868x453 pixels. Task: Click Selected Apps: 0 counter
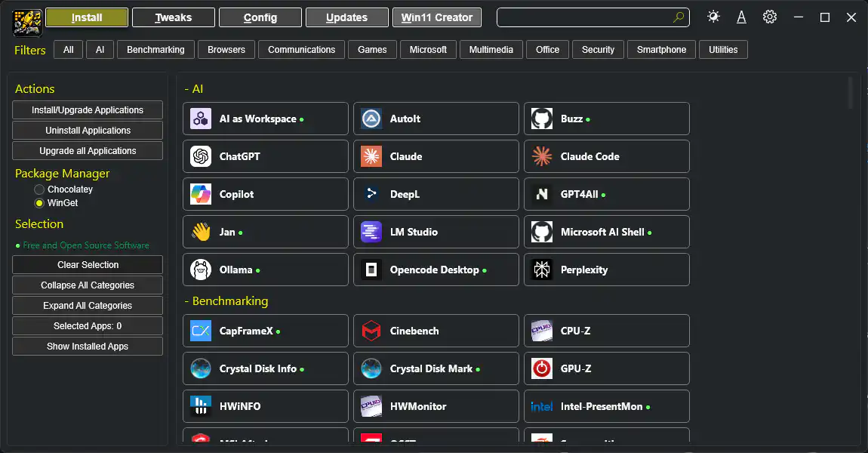click(88, 325)
